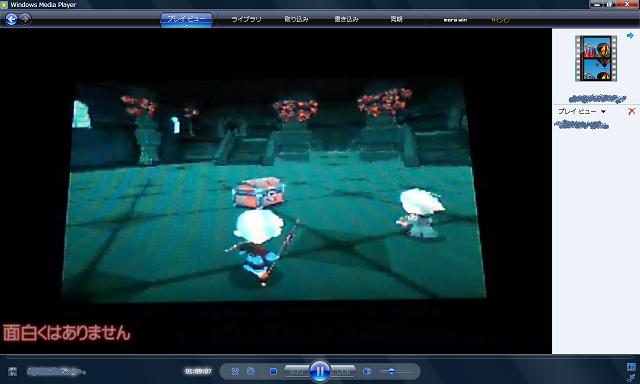Open the 取り込み (Rip) tab
640x384 pixels.
coord(296,19)
